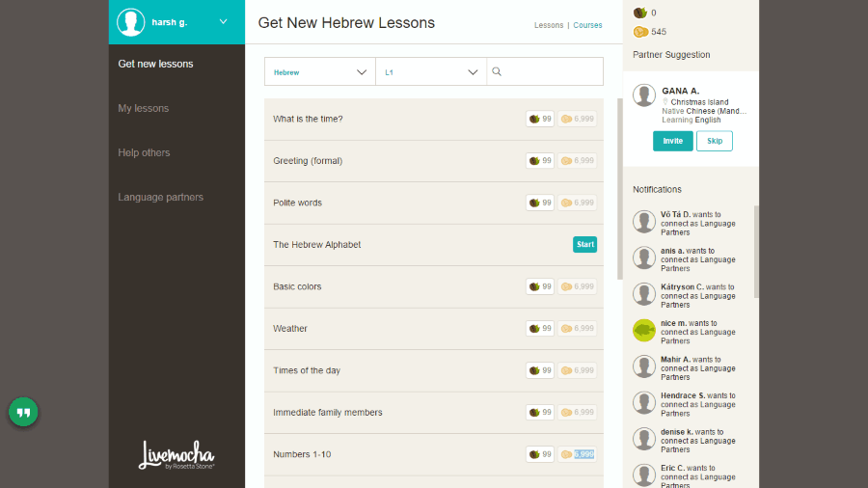
Task: Select Immediate family members lesson title
Action: pyautogui.click(x=328, y=412)
